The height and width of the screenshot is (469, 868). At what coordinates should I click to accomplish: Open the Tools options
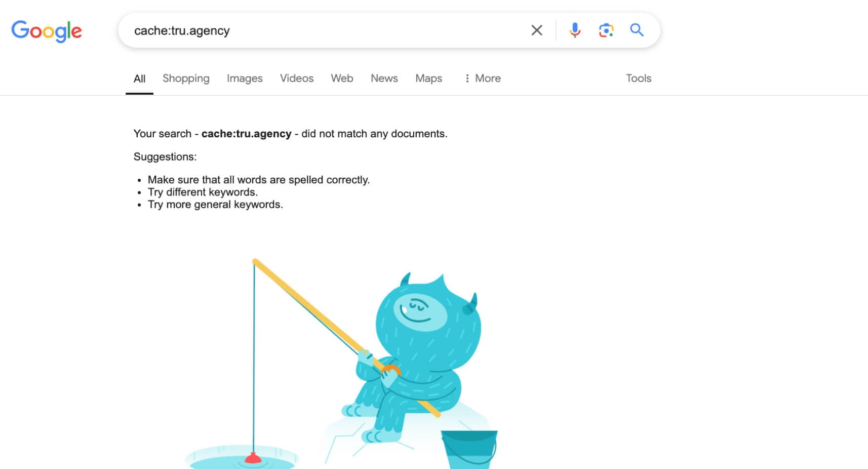point(639,79)
